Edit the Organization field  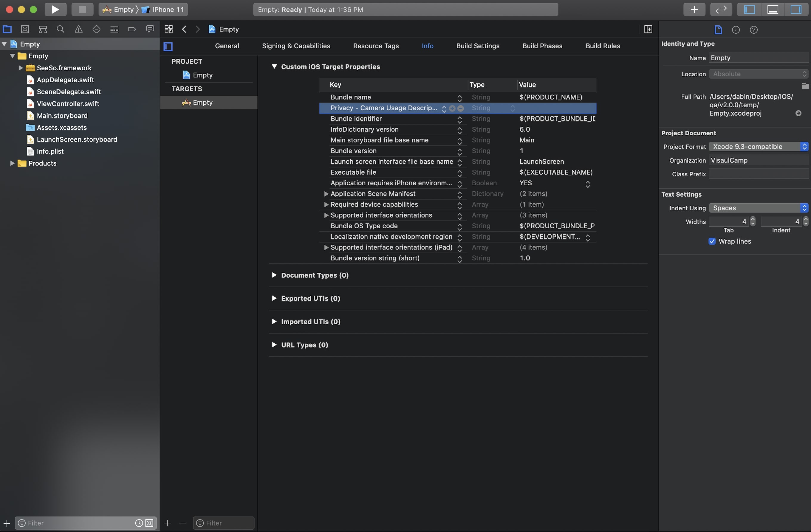(759, 160)
